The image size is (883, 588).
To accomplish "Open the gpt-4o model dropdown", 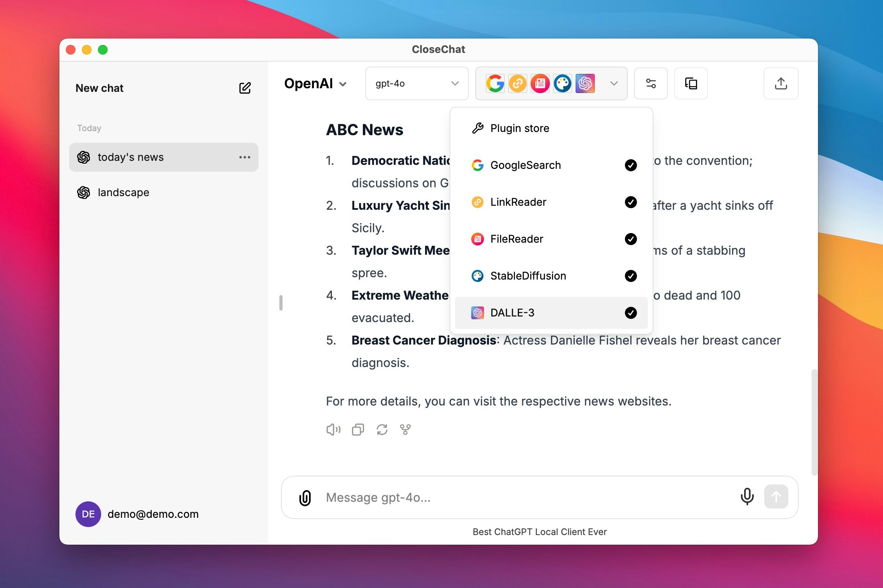I will 417,83.
